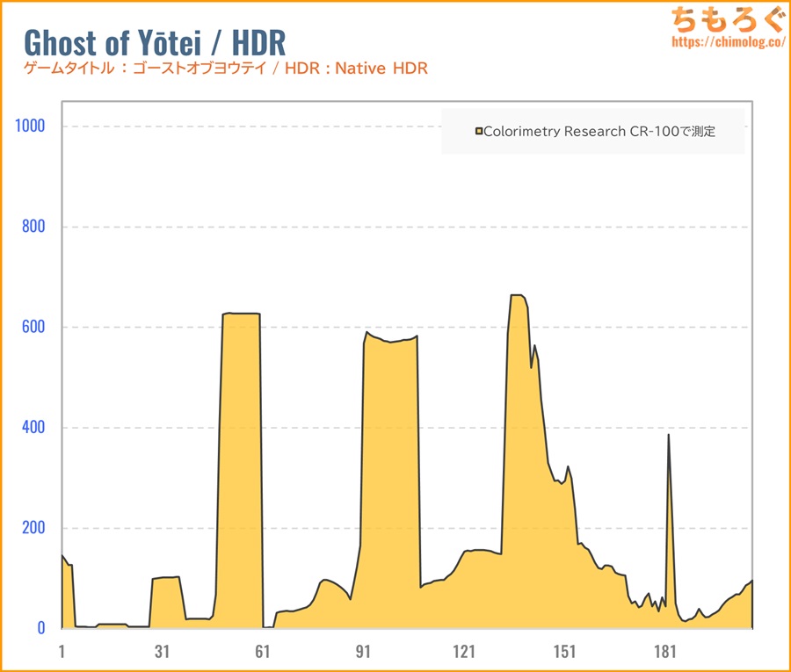Image resolution: width=791 pixels, height=672 pixels.
Task: Click the 181 x-axis tick label
Action: click(665, 652)
